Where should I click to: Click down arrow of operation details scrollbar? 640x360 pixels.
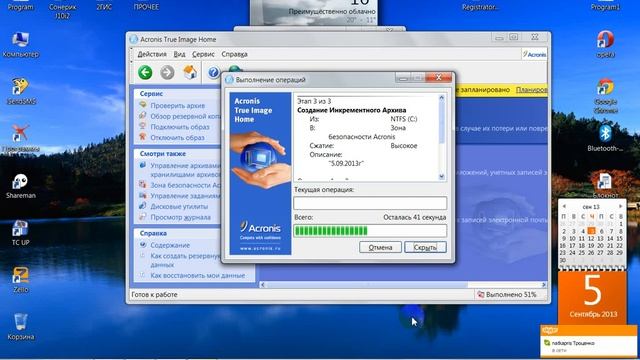tap(441, 176)
